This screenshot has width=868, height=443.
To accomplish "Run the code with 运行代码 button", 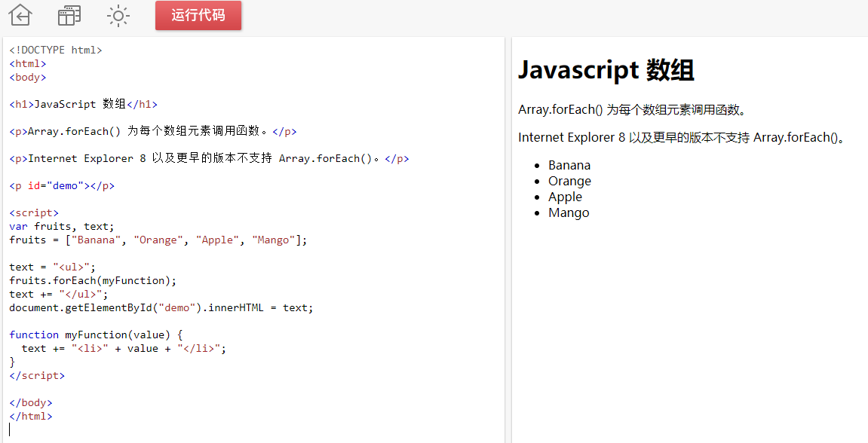I will pyautogui.click(x=198, y=16).
